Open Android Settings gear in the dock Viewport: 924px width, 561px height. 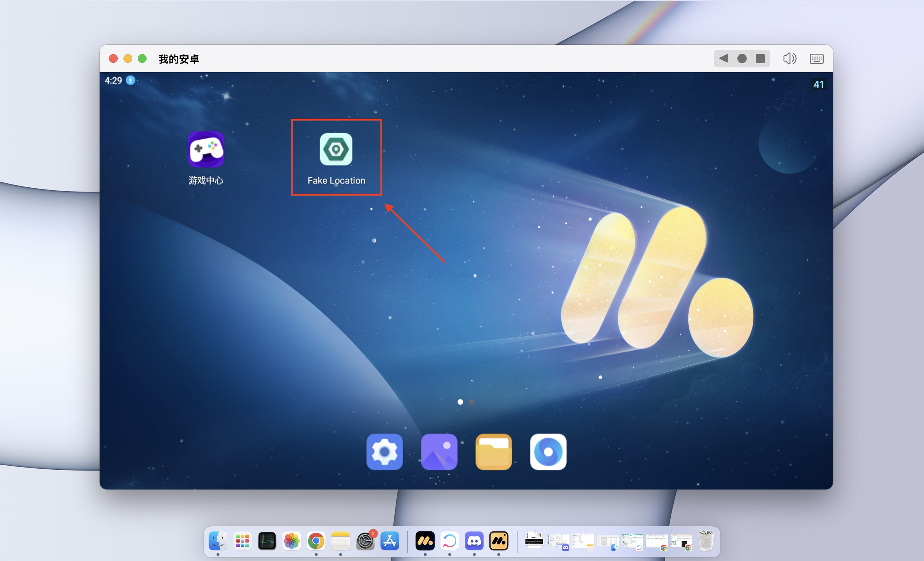(384, 452)
